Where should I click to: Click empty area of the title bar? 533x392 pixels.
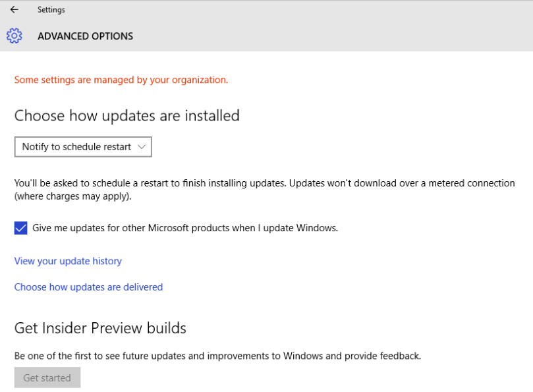coord(296,10)
